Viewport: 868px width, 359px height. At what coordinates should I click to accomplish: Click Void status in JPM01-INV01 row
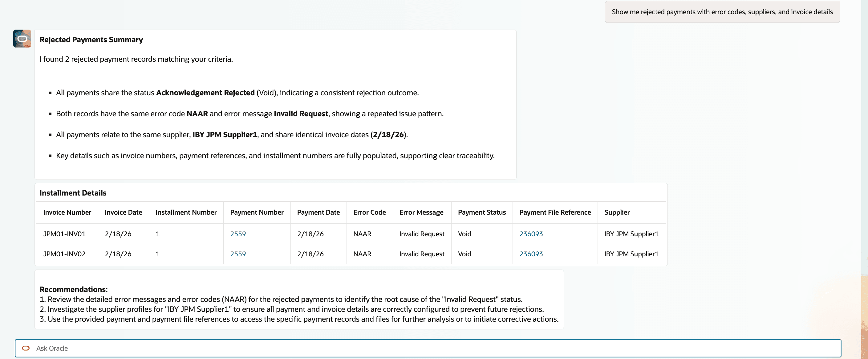(464, 233)
